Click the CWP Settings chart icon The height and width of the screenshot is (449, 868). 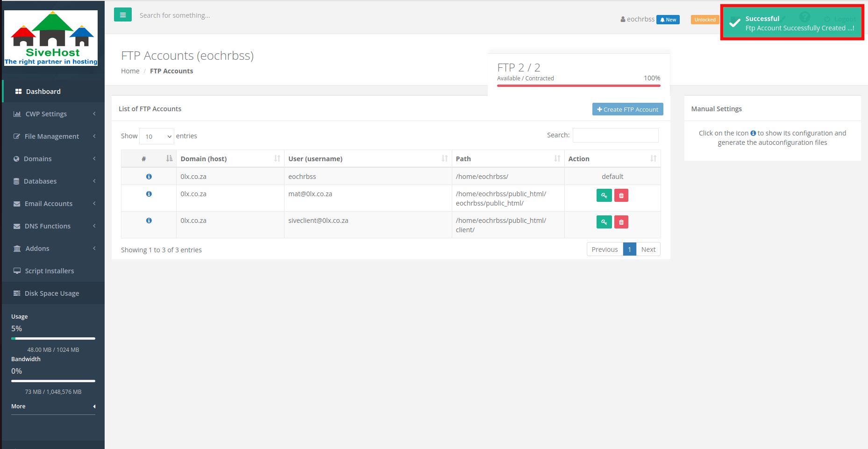click(x=17, y=114)
